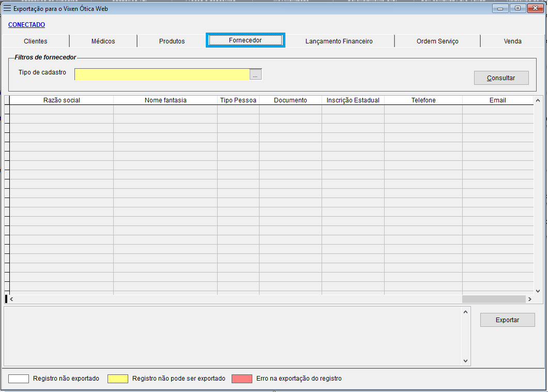Go to the Lançamento Financeiro tab
This screenshot has height=392, width=548.
pyautogui.click(x=339, y=41)
